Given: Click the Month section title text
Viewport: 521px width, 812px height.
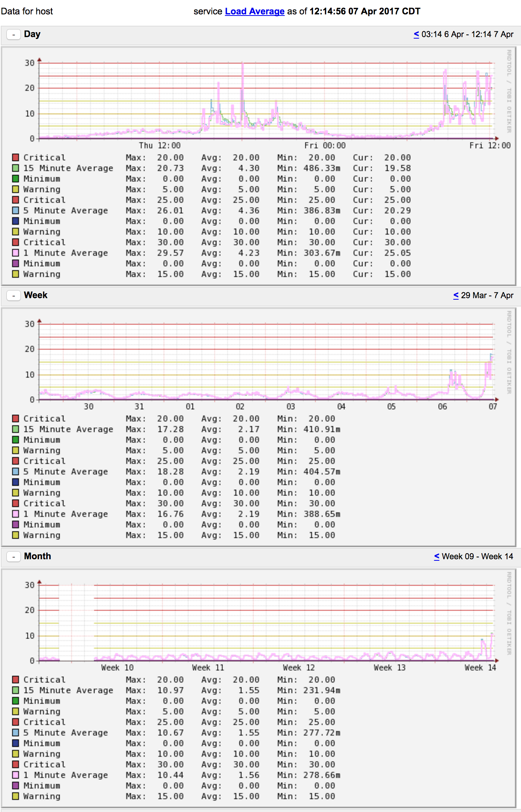Looking at the screenshot, I should [x=37, y=556].
